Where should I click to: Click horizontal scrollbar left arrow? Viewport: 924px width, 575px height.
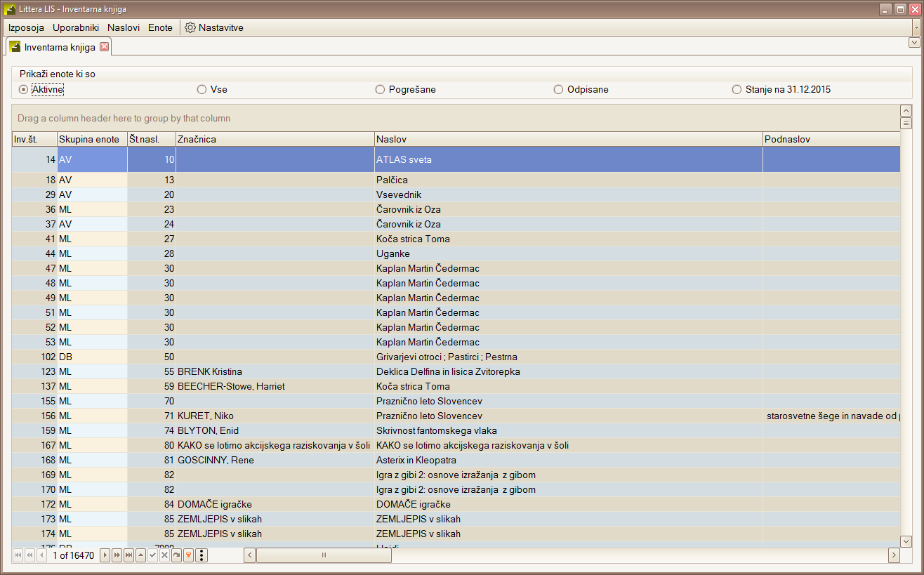click(x=249, y=555)
